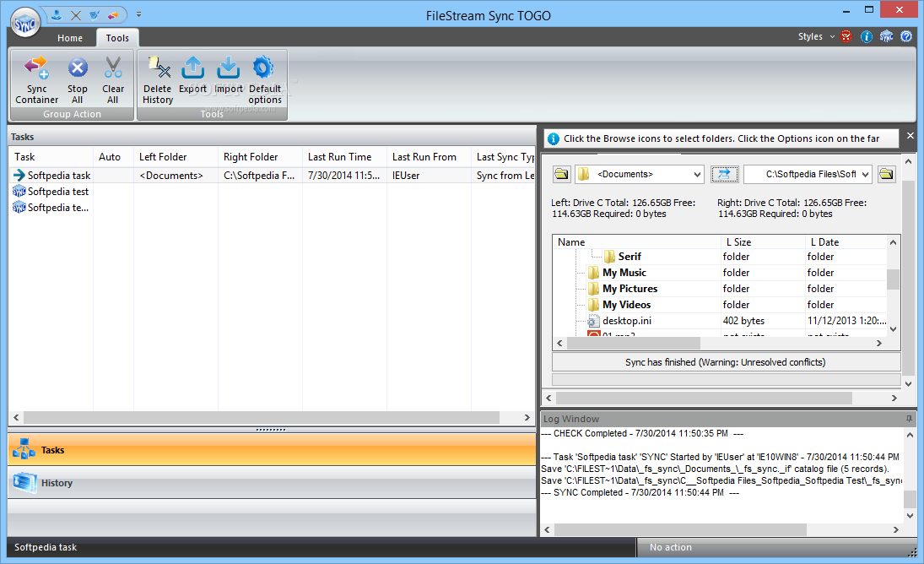This screenshot has width=924, height=564.
Task: Click the Auto column header
Action: (x=114, y=157)
